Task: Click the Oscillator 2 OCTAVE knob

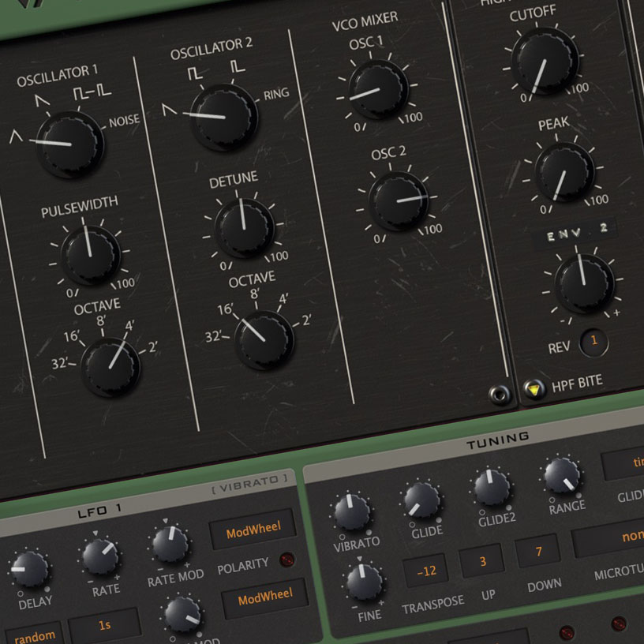Action: (x=264, y=340)
